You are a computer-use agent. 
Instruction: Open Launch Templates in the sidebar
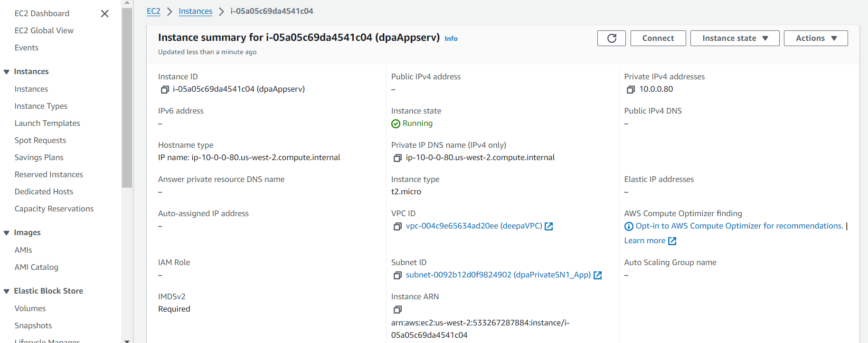pyautogui.click(x=47, y=123)
